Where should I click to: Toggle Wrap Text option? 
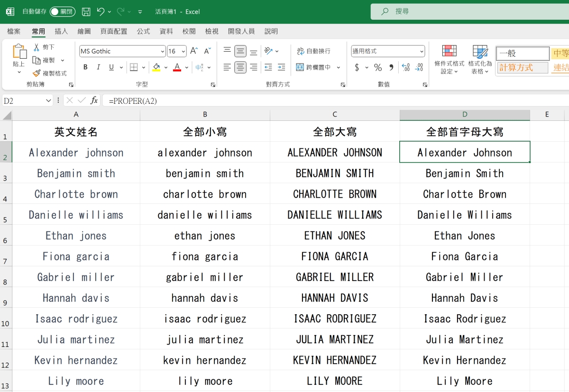(313, 51)
